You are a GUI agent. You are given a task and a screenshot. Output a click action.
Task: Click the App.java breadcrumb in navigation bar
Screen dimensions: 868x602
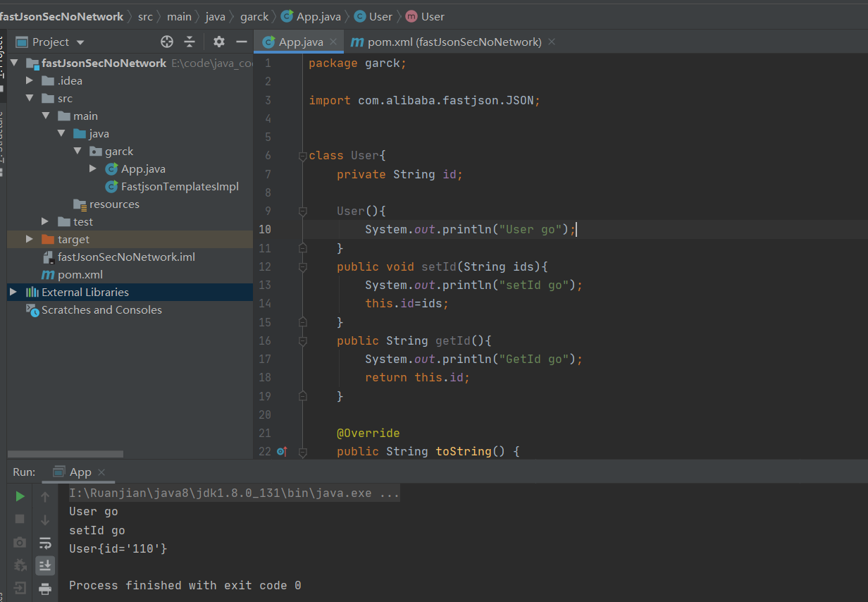pos(311,16)
